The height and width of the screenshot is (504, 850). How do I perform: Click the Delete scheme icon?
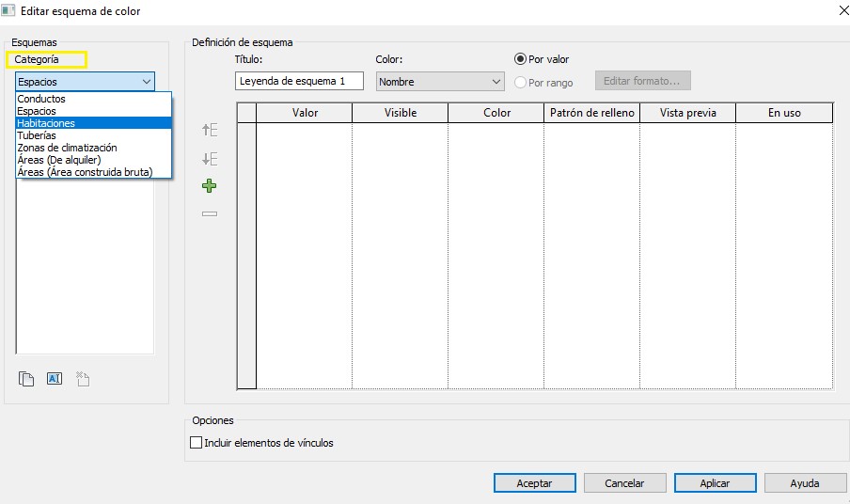[x=83, y=379]
